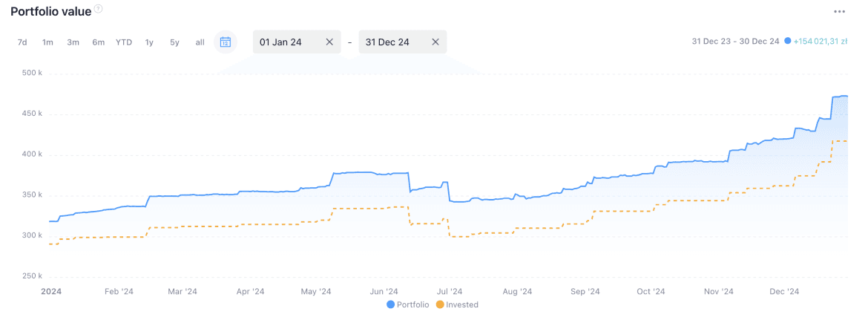
Task: Click the blue dot beside profit value
Action: [x=787, y=42]
